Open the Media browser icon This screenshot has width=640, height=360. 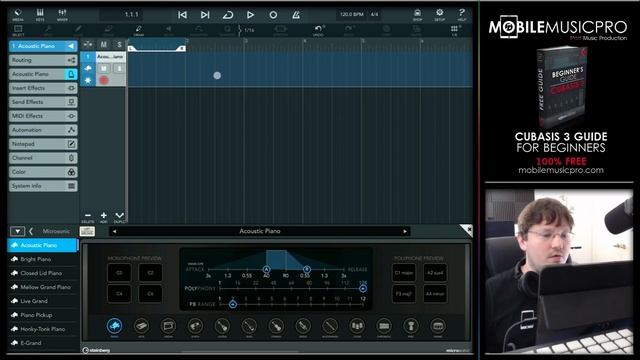[18, 14]
